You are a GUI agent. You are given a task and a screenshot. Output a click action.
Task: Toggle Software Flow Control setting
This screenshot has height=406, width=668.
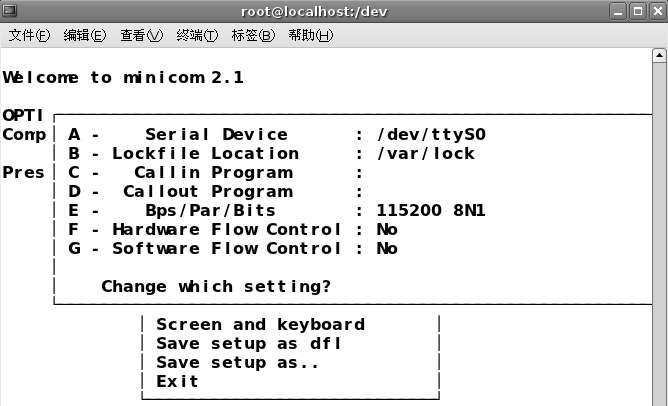232,249
